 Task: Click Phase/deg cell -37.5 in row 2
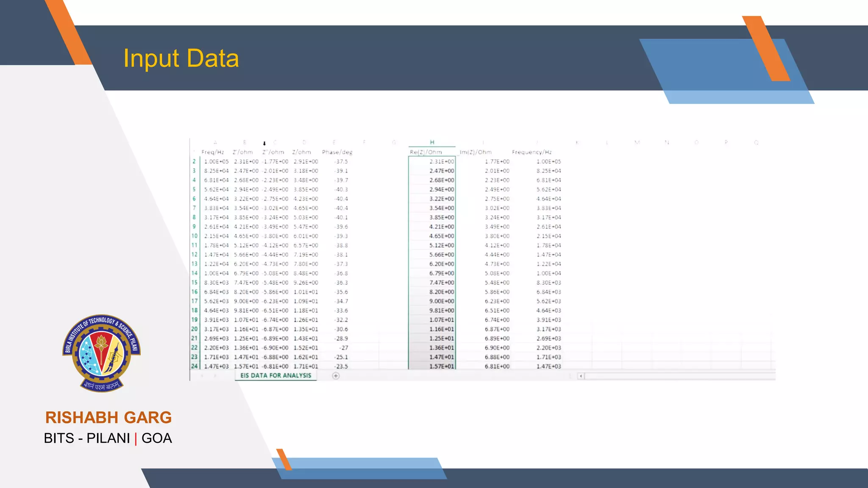[341, 161]
